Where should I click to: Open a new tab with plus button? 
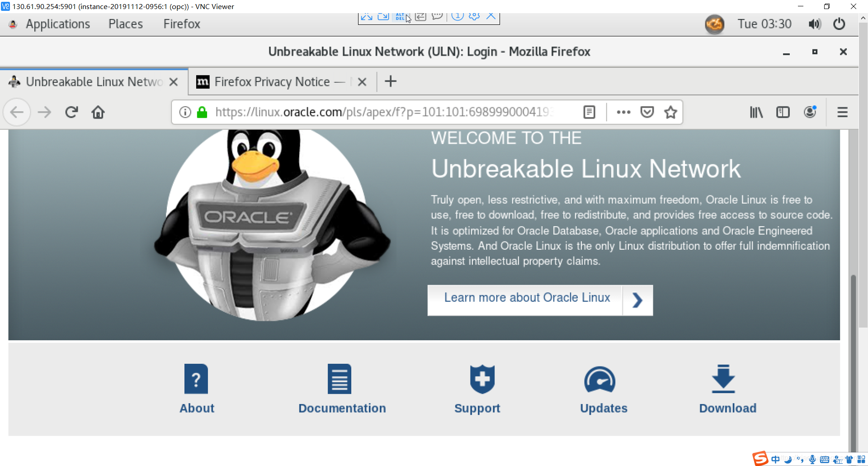[391, 81]
